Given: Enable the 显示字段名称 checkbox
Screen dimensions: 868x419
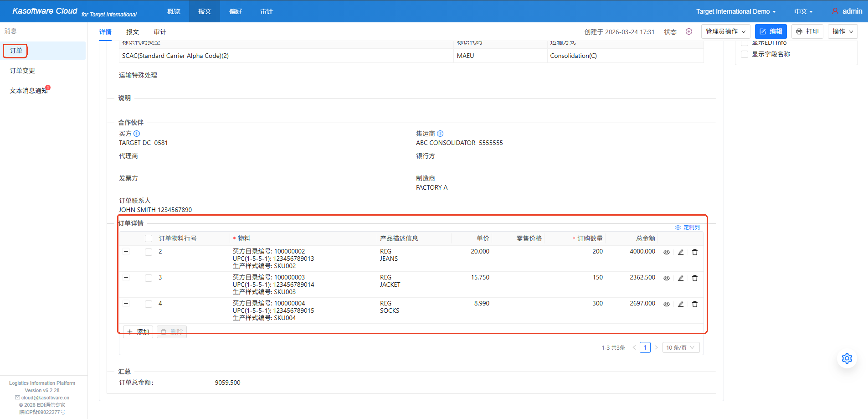Looking at the screenshot, I should point(745,54).
